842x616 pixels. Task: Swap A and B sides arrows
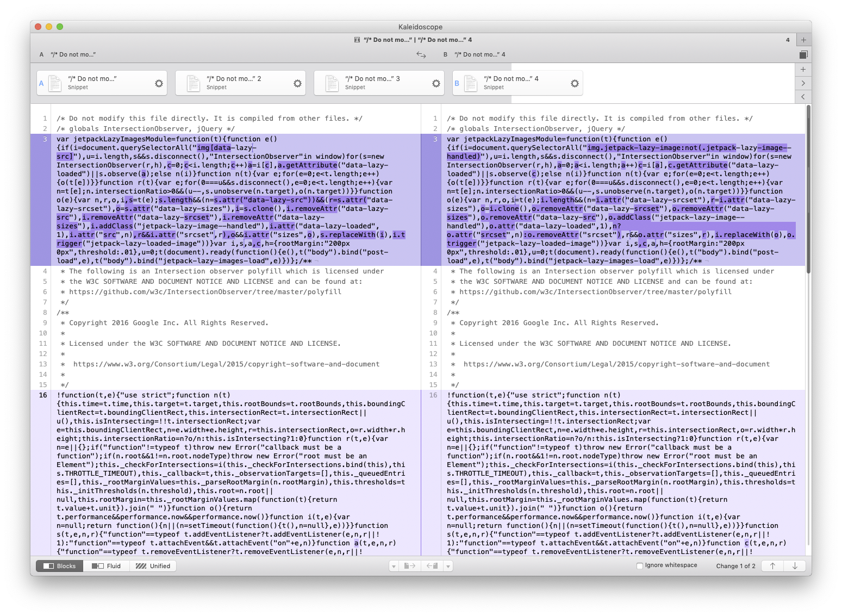pyautogui.click(x=421, y=54)
